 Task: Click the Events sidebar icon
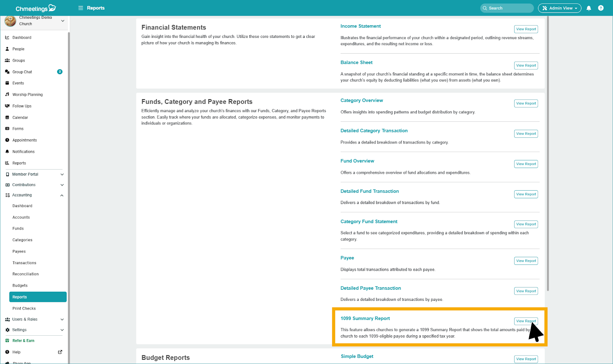7,83
